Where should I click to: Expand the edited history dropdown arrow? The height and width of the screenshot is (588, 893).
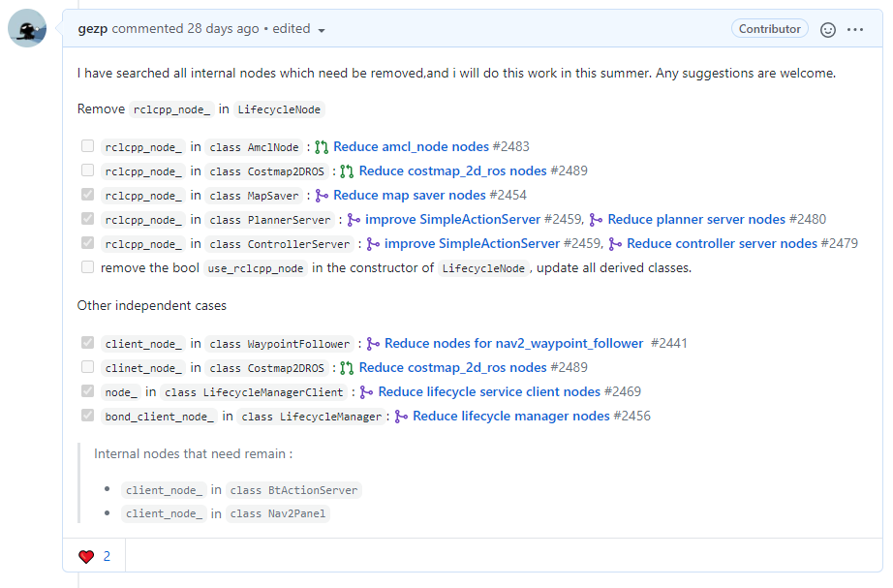point(322,30)
